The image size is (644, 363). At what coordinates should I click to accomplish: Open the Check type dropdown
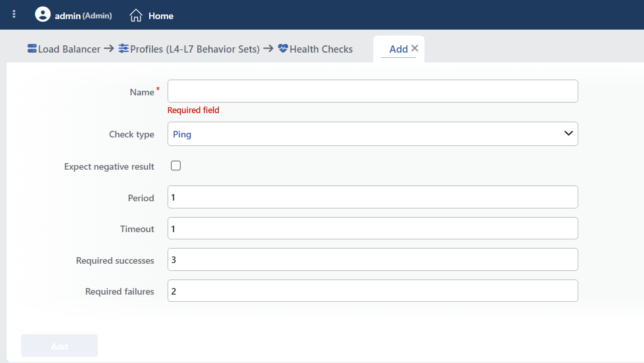coord(373,133)
